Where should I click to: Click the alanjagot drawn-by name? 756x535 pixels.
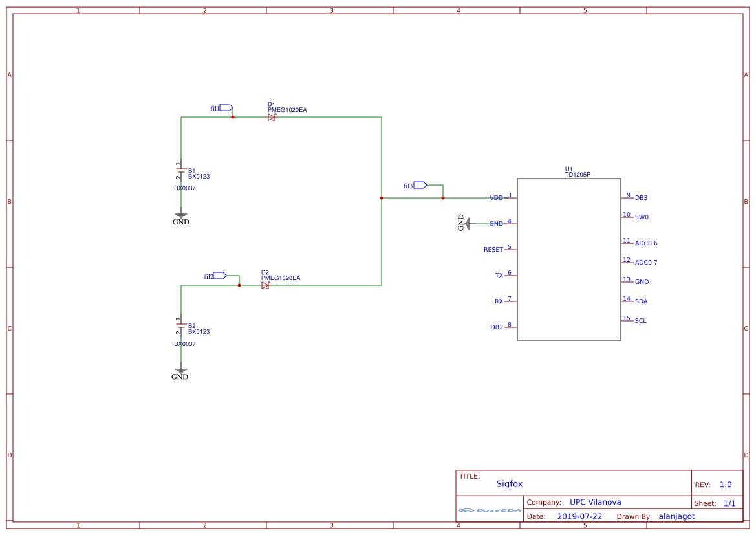coord(676,516)
